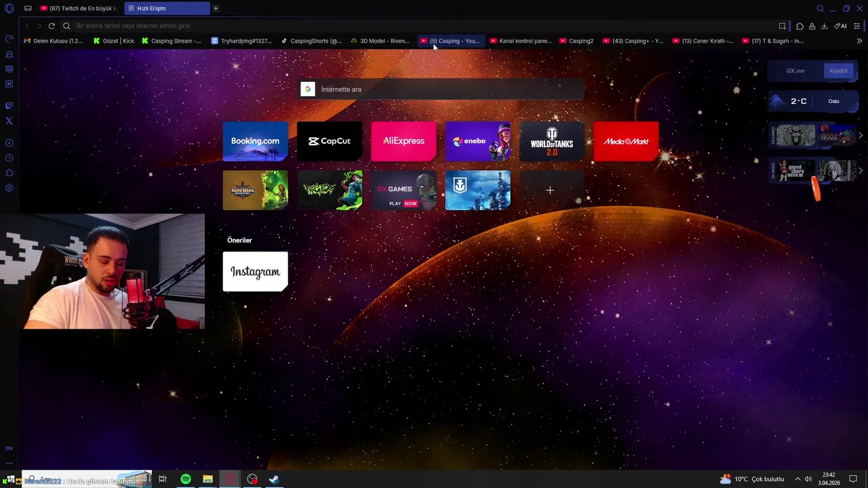
Task: Click the snapshot capture icon in toolbar
Action: coord(782,26)
